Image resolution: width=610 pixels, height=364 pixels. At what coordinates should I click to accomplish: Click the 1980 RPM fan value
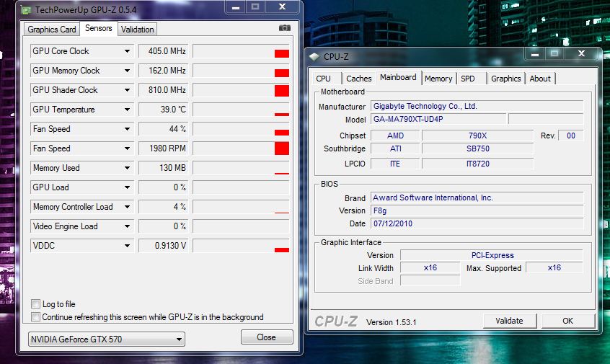164,148
